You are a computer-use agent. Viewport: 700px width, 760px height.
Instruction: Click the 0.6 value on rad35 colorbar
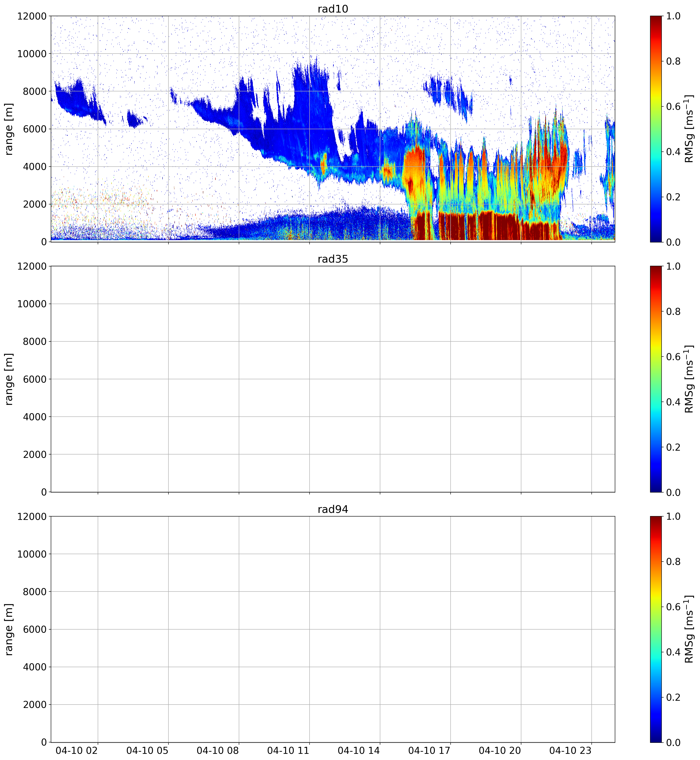click(673, 357)
